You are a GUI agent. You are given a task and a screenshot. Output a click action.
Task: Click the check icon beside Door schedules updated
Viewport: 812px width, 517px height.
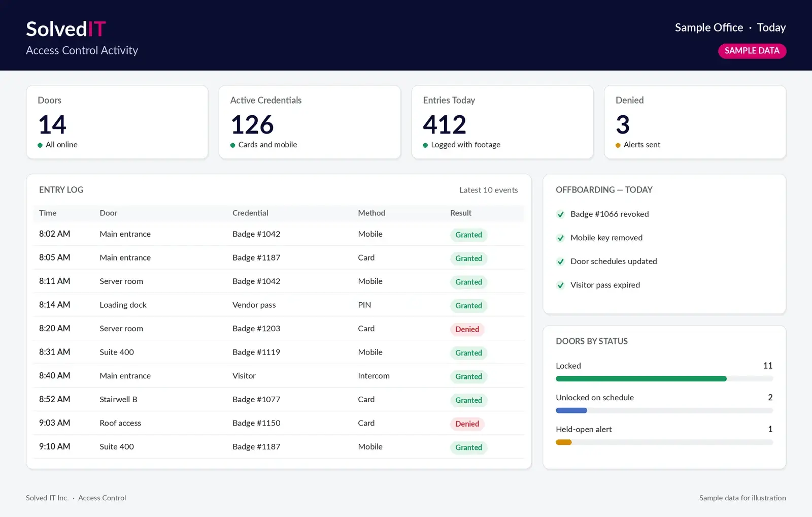point(560,262)
